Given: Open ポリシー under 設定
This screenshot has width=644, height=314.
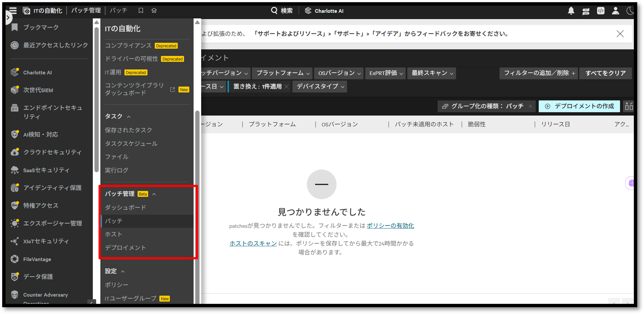Looking at the screenshot, I should coord(117,285).
